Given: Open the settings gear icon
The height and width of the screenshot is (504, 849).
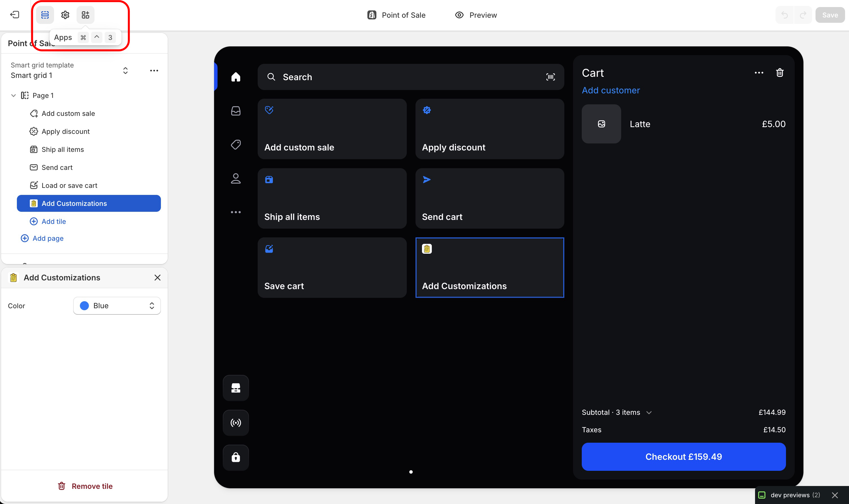Looking at the screenshot, I should pyautogui.click(x=65, y=15).
